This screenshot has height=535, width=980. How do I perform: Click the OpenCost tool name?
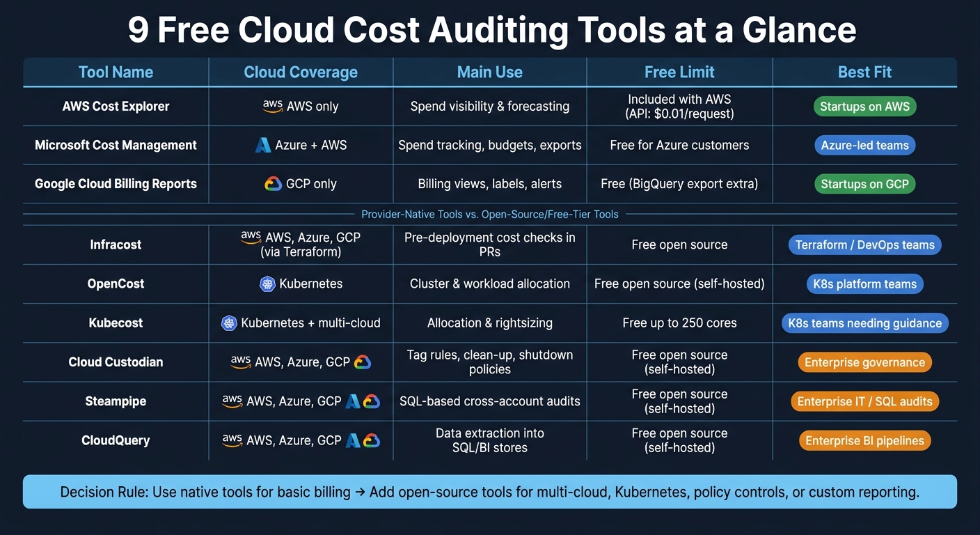pyautogui.click(x=116, y=284)
